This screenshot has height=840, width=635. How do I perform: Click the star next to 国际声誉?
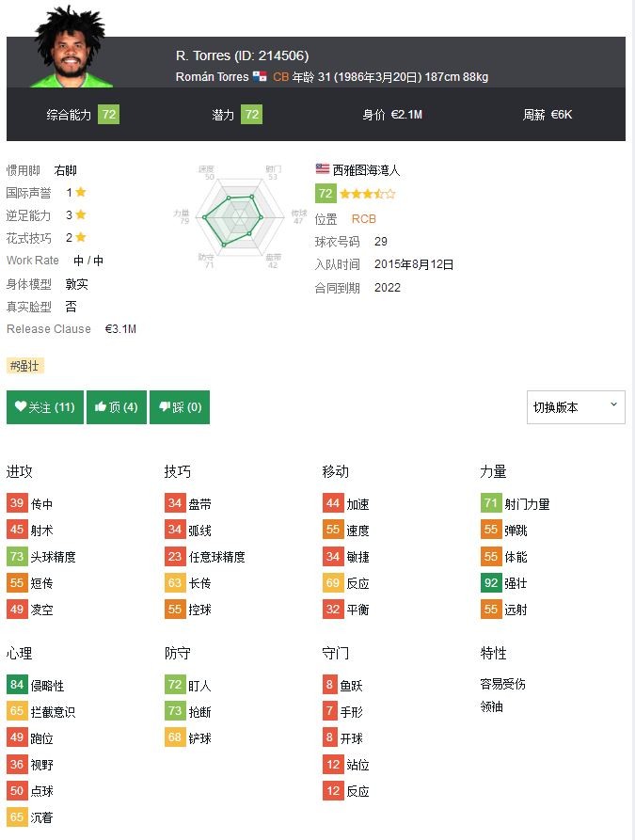(x=81, y=192)
